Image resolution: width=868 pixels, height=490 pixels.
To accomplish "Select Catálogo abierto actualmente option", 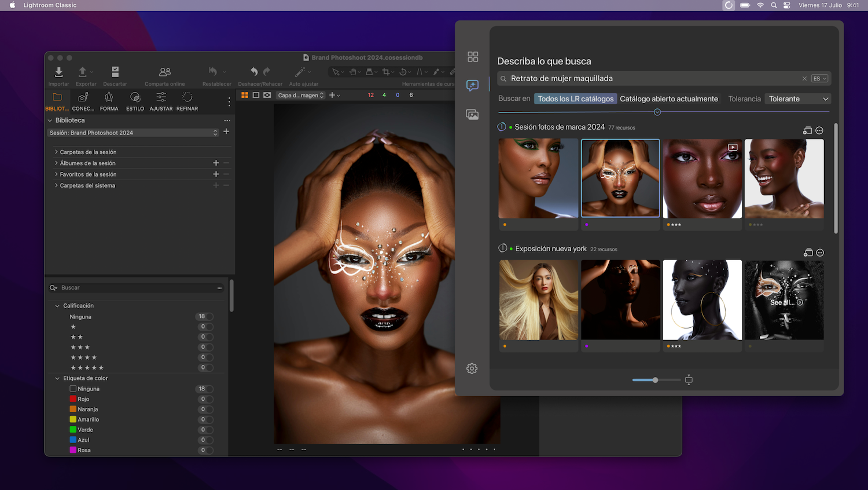I will click(669, 99).
